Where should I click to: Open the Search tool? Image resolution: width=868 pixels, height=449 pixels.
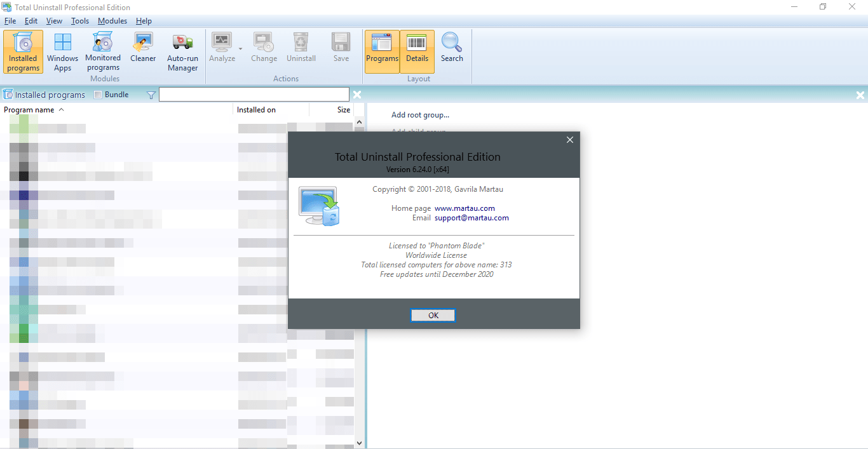coord(452,48)
